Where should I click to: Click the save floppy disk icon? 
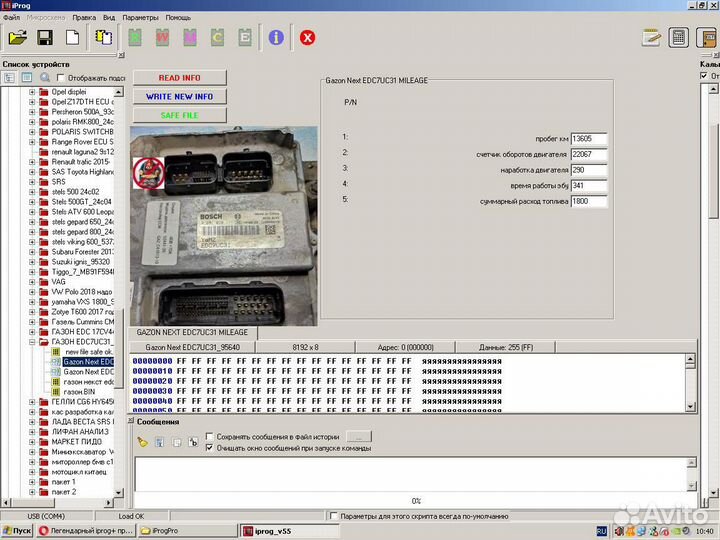click(45, 38)
